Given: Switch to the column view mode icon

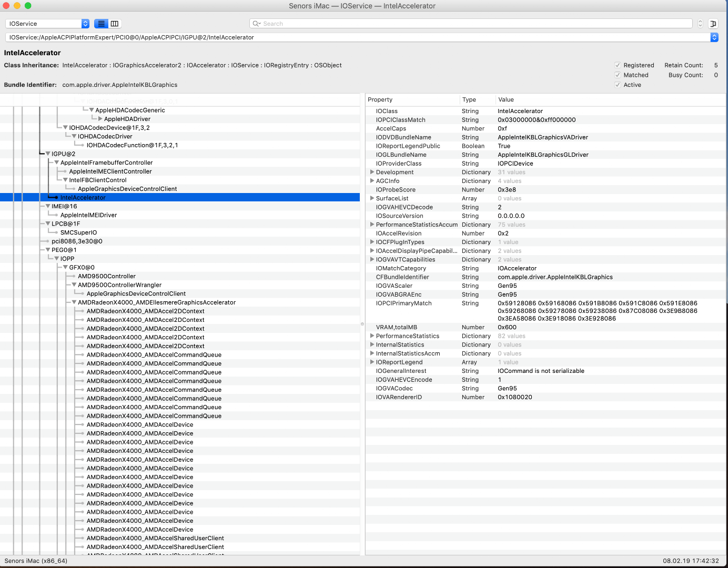Looking at the screenshot, I should (115, 24).
